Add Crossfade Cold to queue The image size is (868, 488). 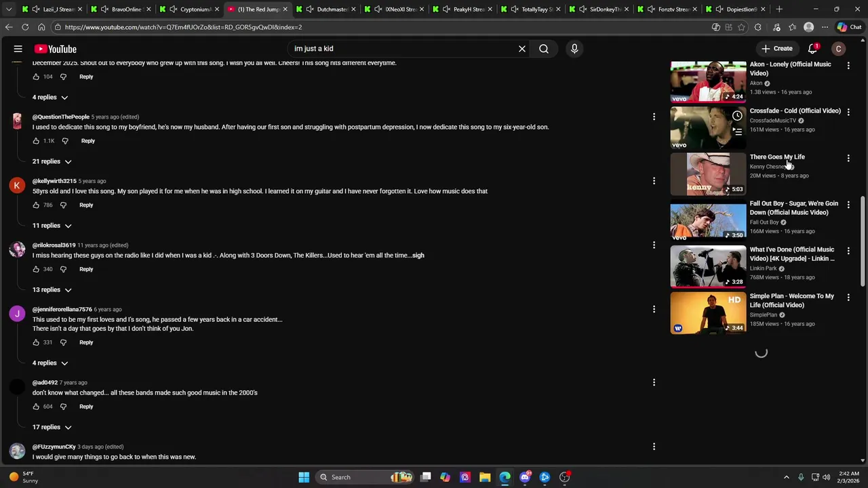[x=737, y=131]
